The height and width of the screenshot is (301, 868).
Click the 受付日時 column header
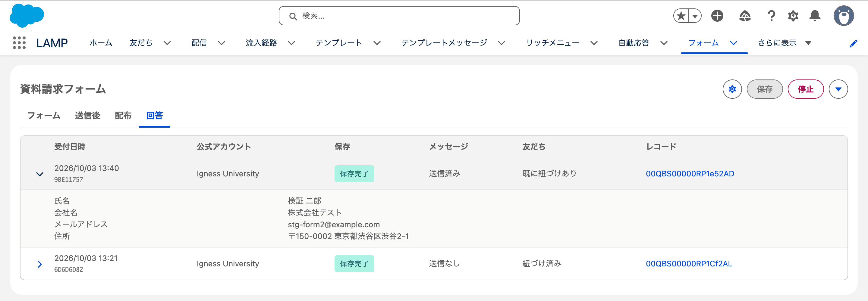coord(70,147)
